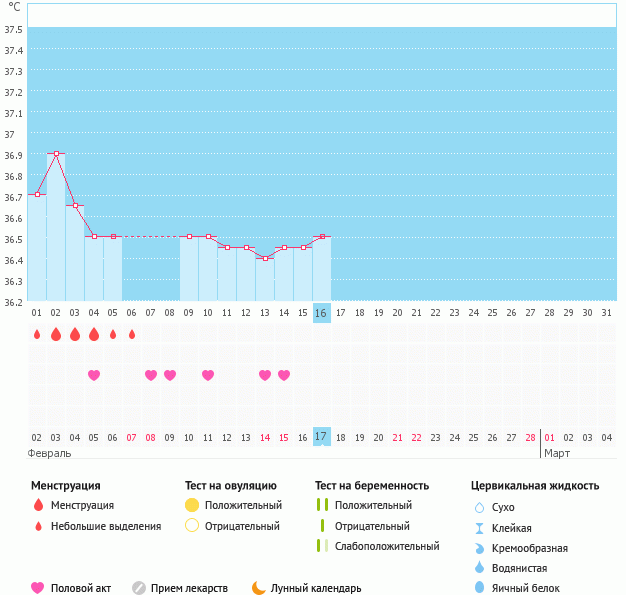
Task: Click the large menstruation drop under day 02
Action: 56,334
